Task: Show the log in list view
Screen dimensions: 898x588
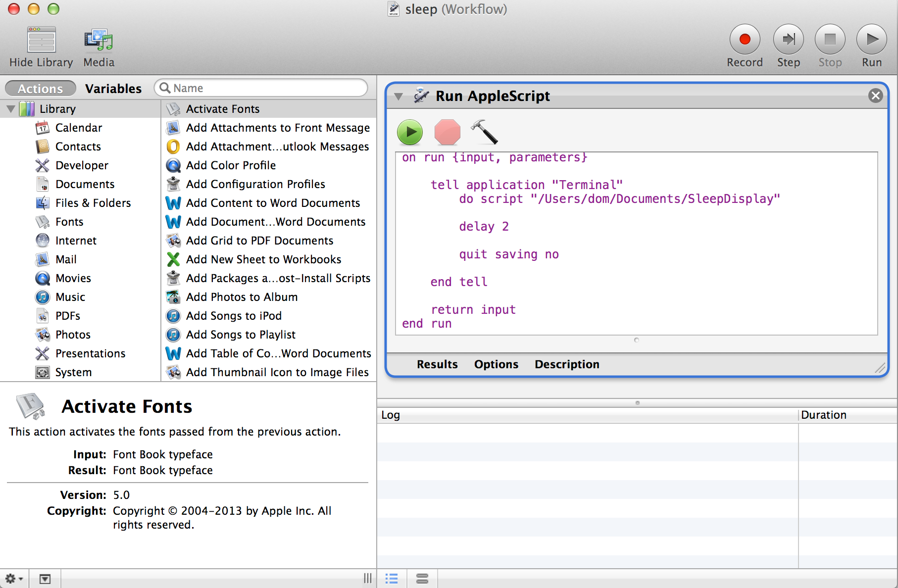Action: click(392, 578)
